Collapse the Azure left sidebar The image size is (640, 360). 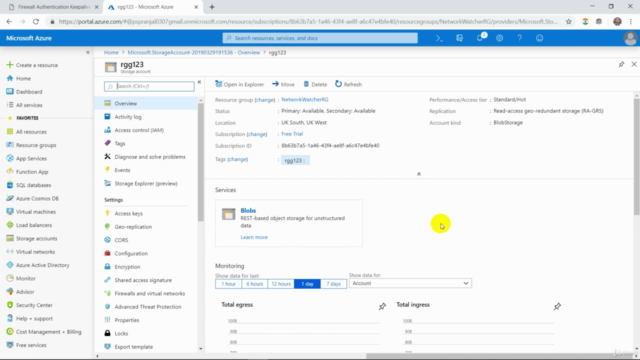pos(88,52)
